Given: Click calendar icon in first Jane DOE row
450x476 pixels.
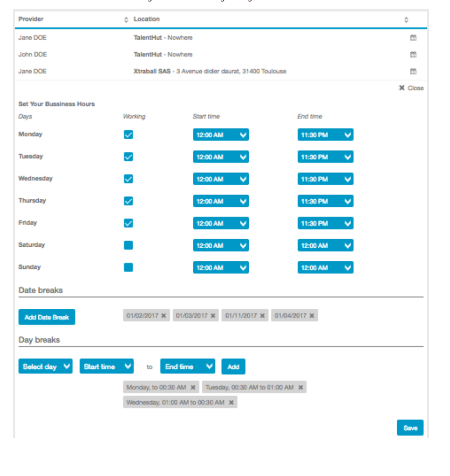Looking at the screenshot, I should [413, 38].
